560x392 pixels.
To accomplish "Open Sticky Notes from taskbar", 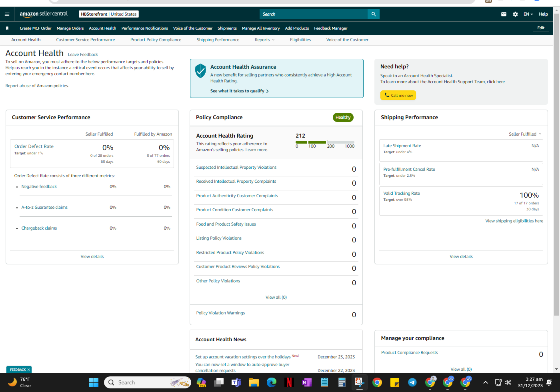I will (395, 382).
